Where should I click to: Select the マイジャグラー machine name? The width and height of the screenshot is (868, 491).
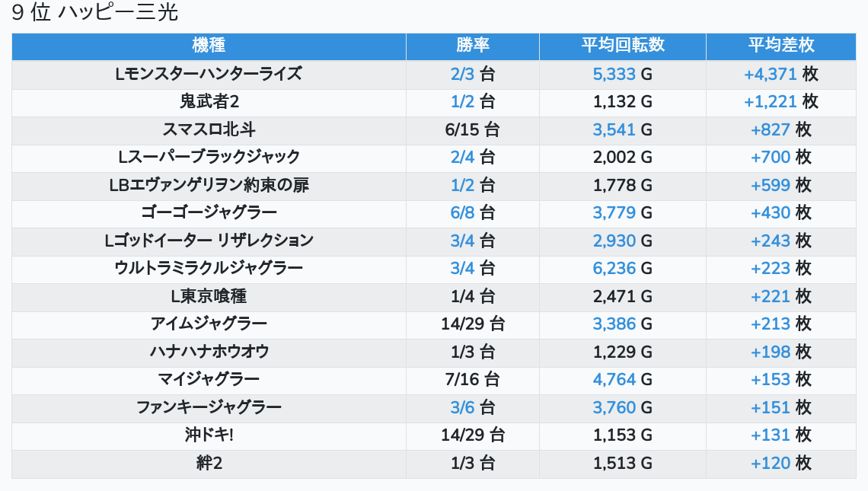pos(209,379)
